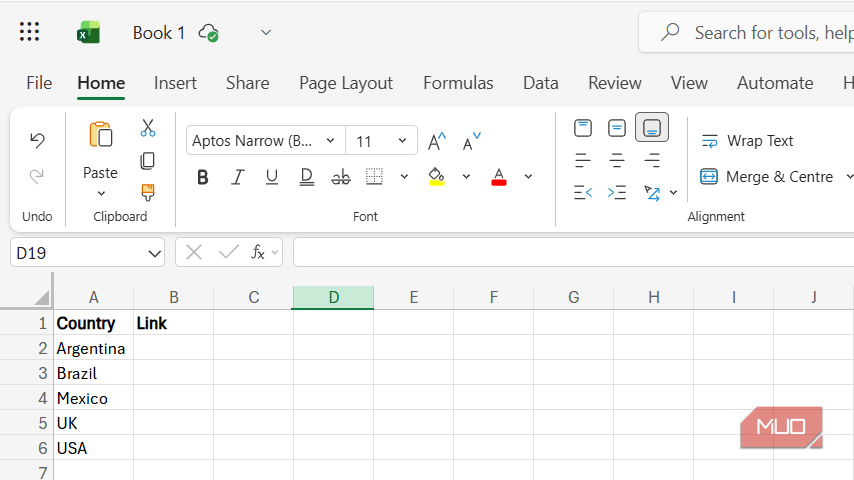
Task: Switch to the View tab
Action: click(x=689, y=83)
